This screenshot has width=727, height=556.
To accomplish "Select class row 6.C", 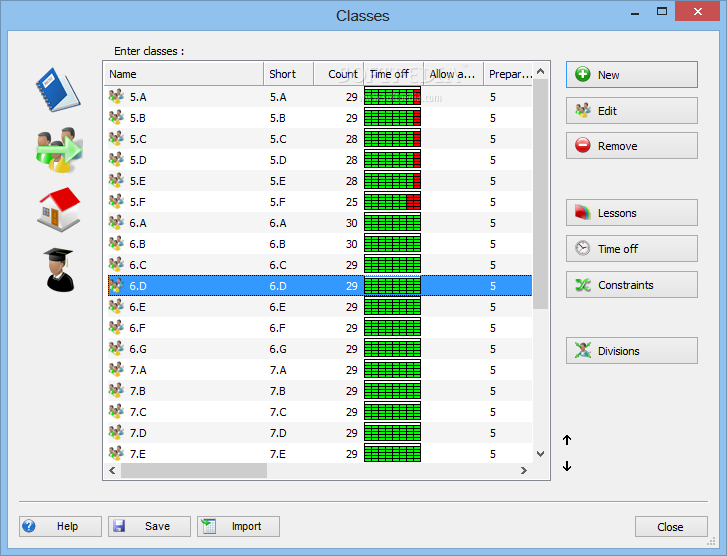I will point(320,265).
